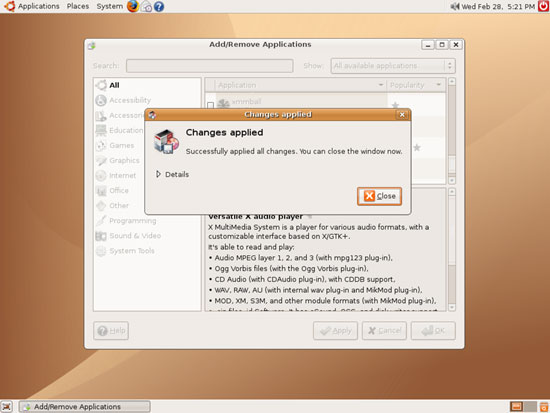Switch to second workspace in switcher

point(530,407)
